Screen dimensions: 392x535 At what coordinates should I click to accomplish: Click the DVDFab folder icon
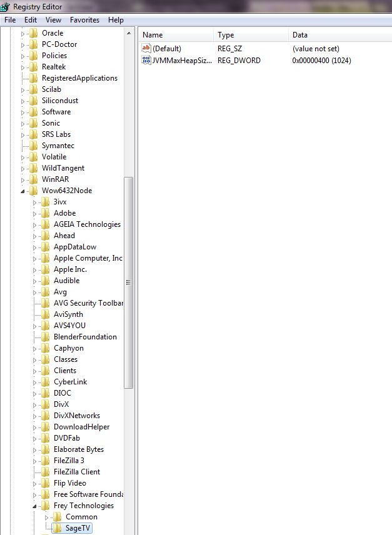[x=46, y=439]
